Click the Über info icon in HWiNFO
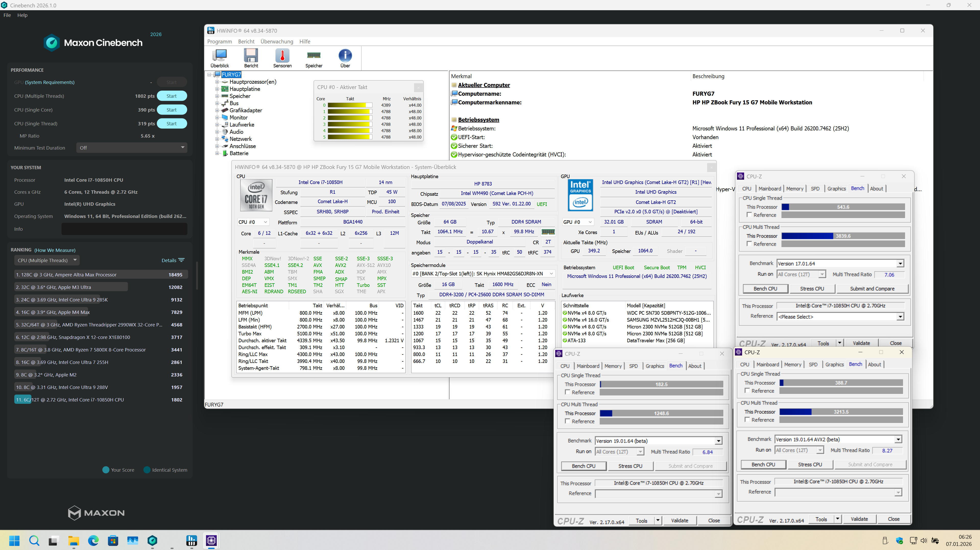 (x=345, y=56)
